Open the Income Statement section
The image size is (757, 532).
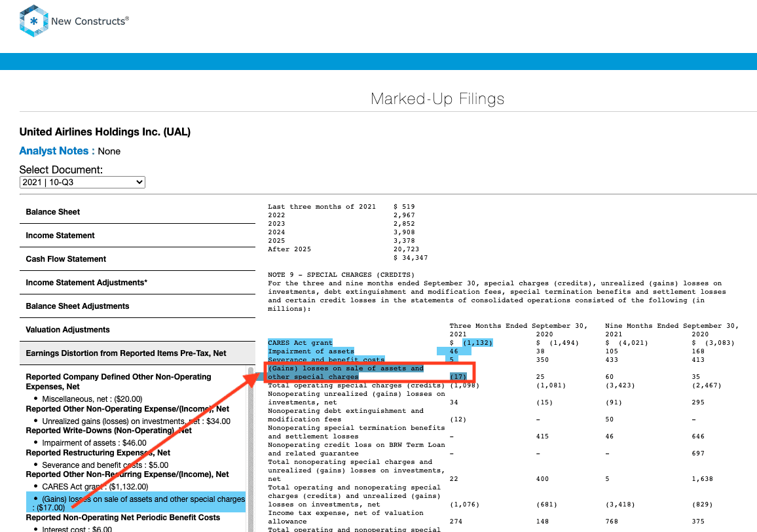tap(137, 236)
